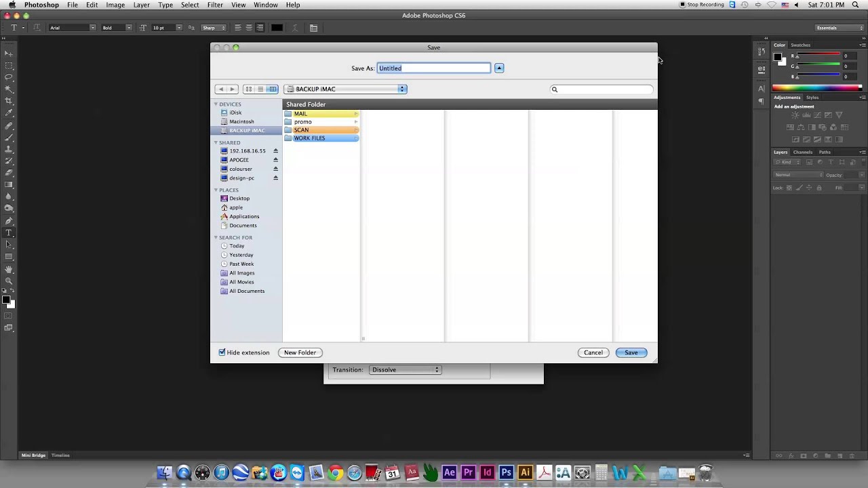868x488 pixels.
Task: Select the Pen tool
Action: pyautogui.click(x=9, y=221)
